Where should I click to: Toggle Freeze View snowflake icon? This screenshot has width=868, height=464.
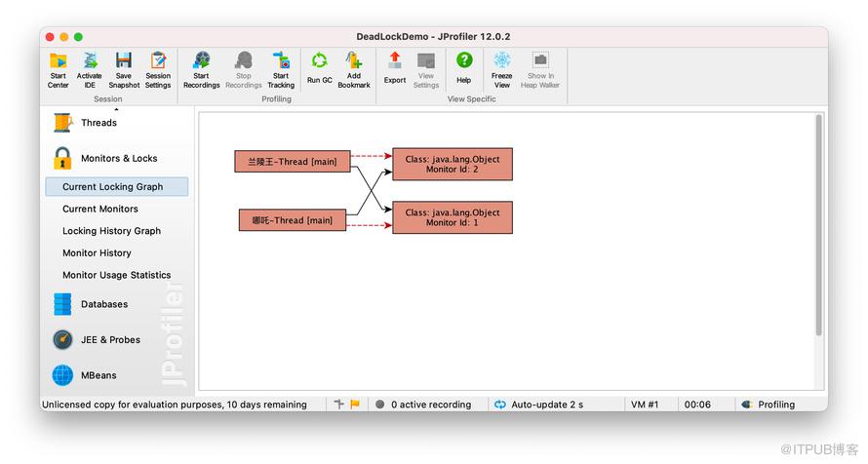tap(502, 60)
